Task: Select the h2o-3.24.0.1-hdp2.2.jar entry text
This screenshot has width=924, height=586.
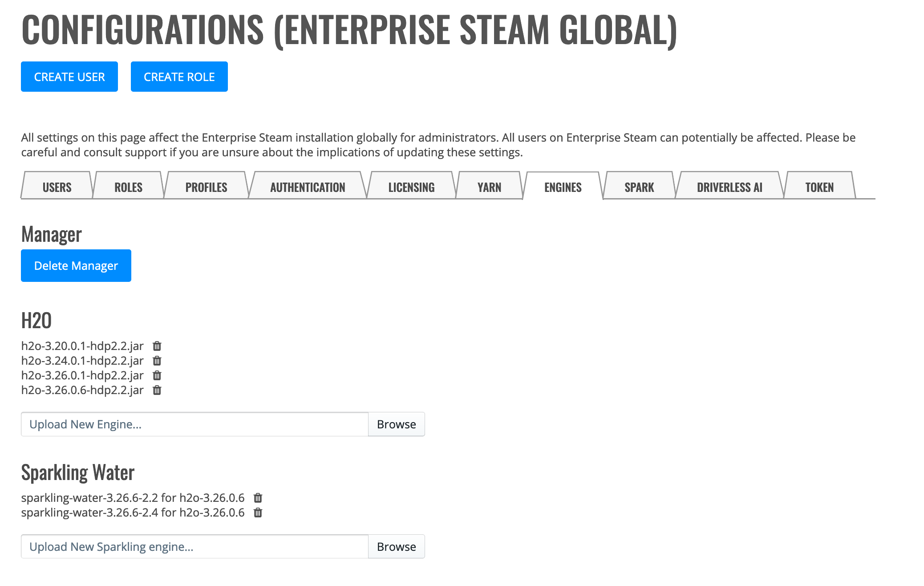Action: [x=82, y=361]
